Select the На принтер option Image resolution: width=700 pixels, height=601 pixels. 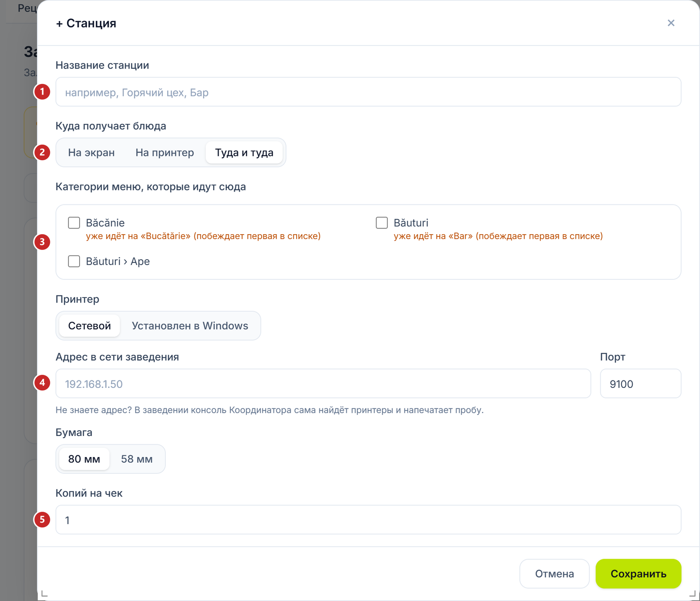click(x=164, y=152)
